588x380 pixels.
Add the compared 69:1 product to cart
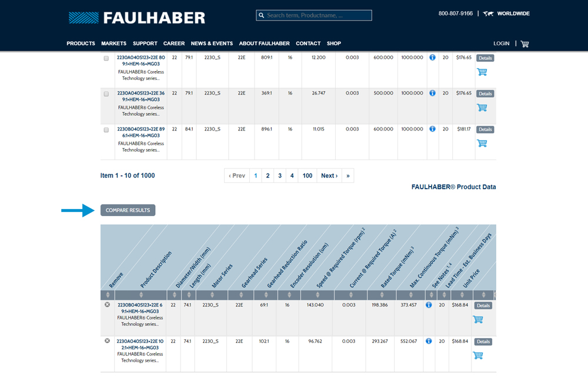[x=477, y=320]
